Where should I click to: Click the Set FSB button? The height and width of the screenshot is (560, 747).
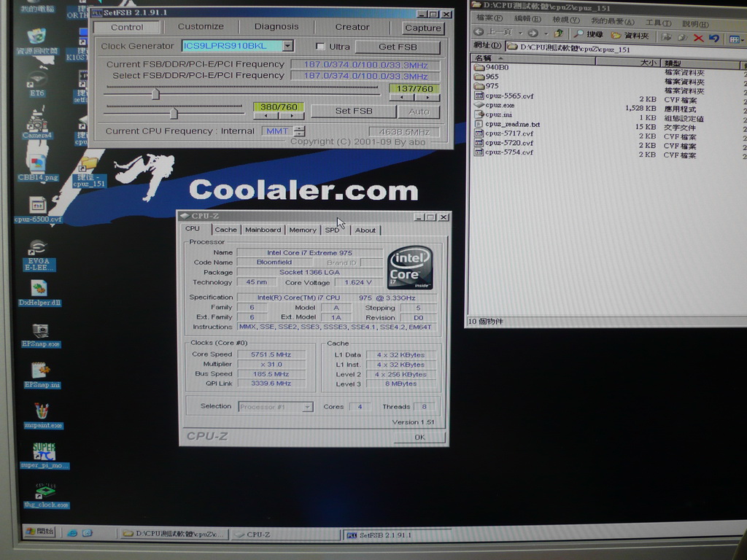coord(354,111)
